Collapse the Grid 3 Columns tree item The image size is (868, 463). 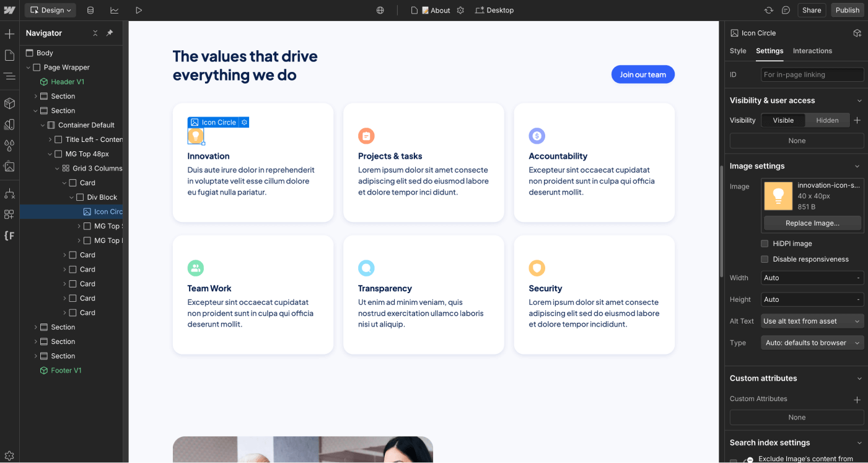56,168
